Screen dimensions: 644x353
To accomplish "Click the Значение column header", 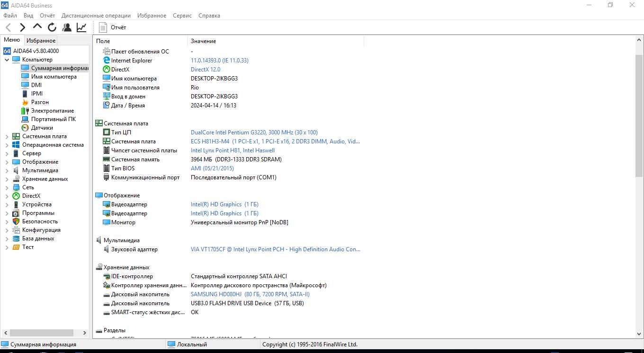I will coord(276,41).
